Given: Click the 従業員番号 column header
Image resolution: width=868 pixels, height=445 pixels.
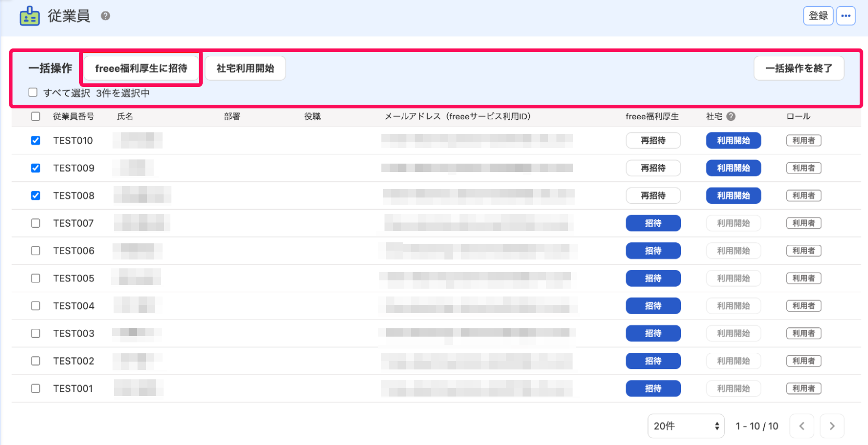Looking at the screenshot, I should 73,116.
